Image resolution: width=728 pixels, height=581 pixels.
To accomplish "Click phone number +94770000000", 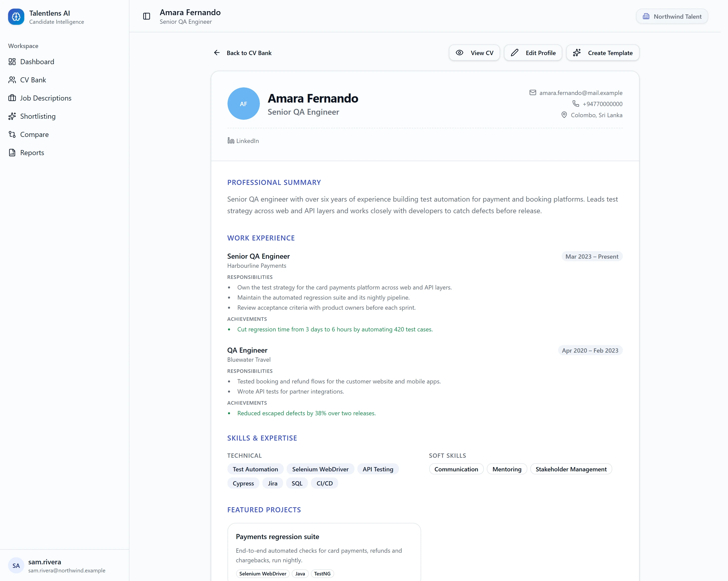I will (602, 104).
